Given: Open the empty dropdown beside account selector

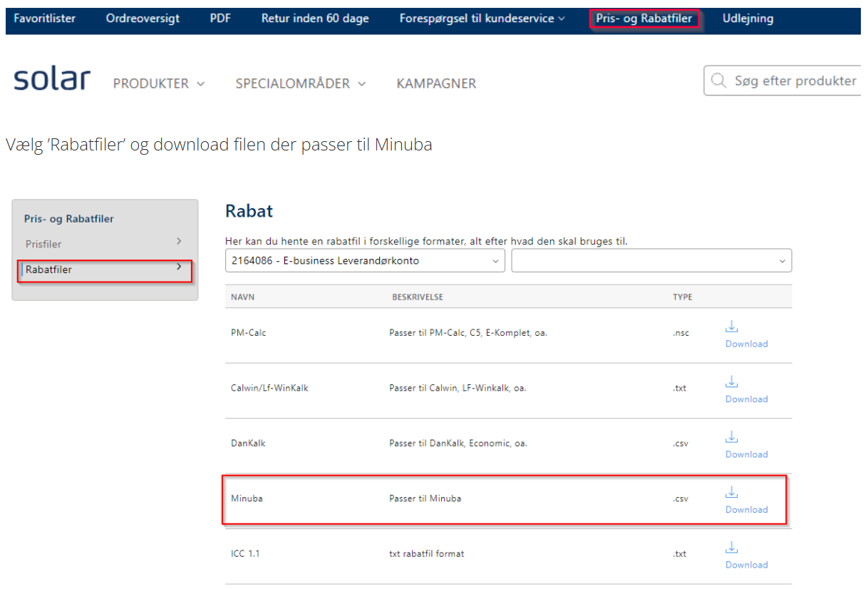Looking at the screenshot, I should point(651,261).
